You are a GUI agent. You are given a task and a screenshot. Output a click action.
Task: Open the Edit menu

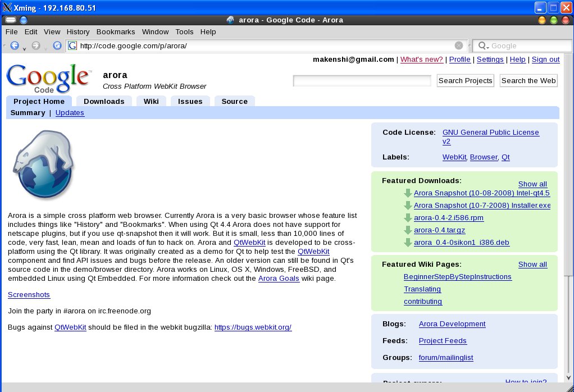[x=31, y=32]
